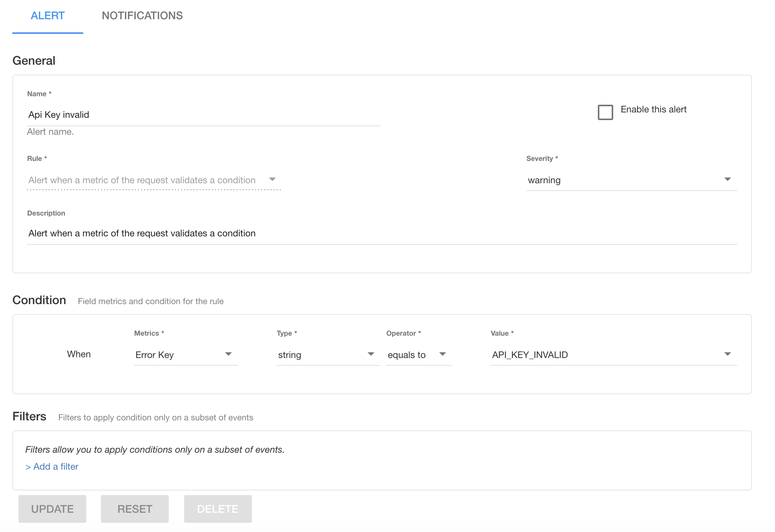Viewport: 775px width, 532px height.
Task: Click the Metrics dropdown arrow icon
Action: coord(228,354)
